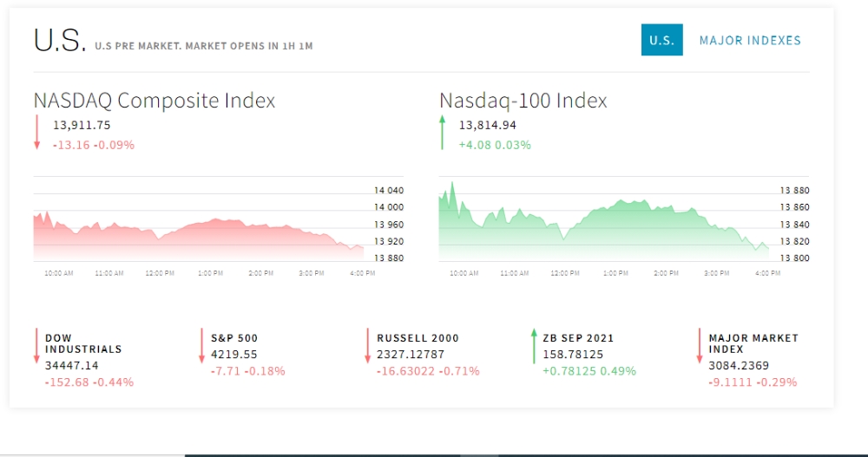Click the 14 040 axis label
This screenshot has height=457, width=868.
389,190
